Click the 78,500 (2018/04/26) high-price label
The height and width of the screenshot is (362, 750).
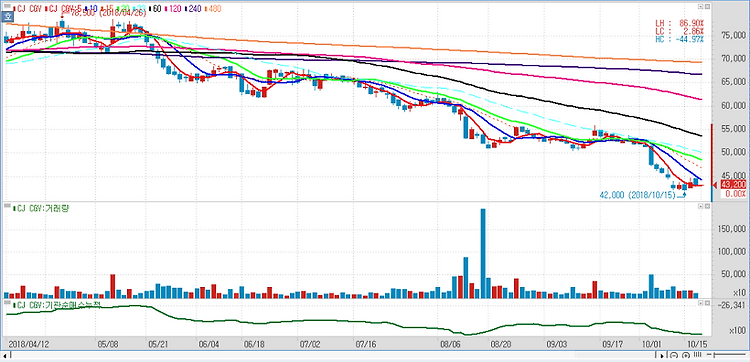108,13
